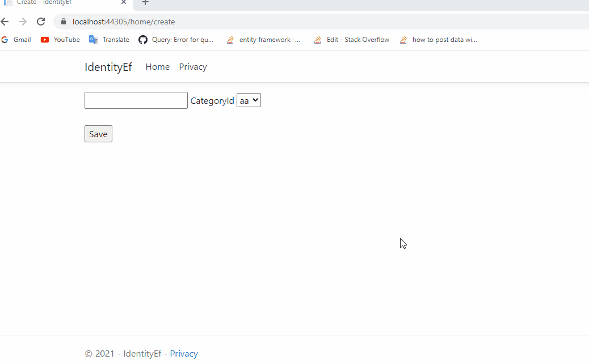Click the IdentityEf brand link
Image resolution: width=589 pixels, height=364 pixels.
pyautogui.click(x=108, y=66)
